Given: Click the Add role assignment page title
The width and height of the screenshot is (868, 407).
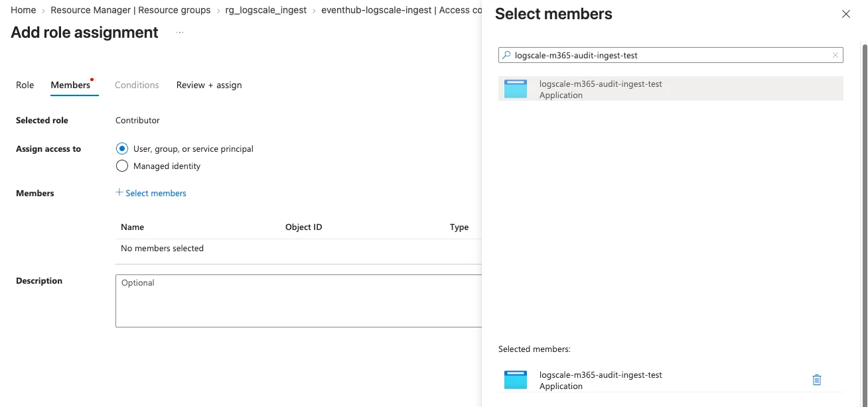Looking at the screenshot, I should coord(84,32).
